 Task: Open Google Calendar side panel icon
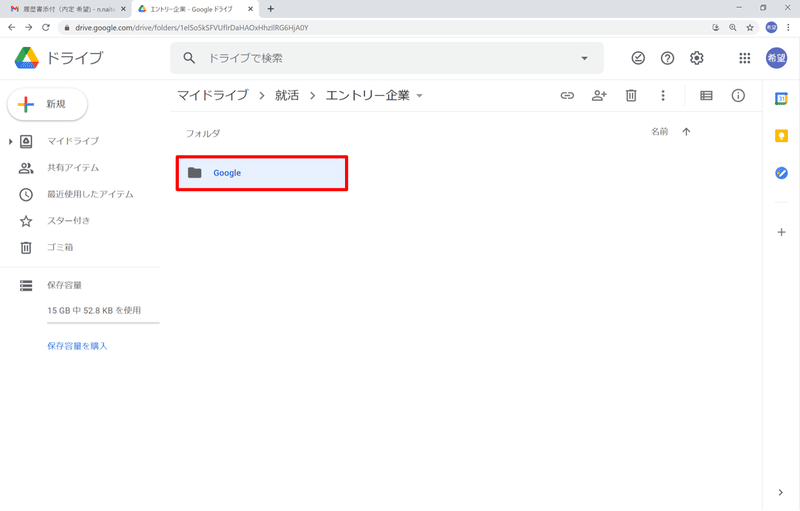pyautogui.click(x=781, y=98)
